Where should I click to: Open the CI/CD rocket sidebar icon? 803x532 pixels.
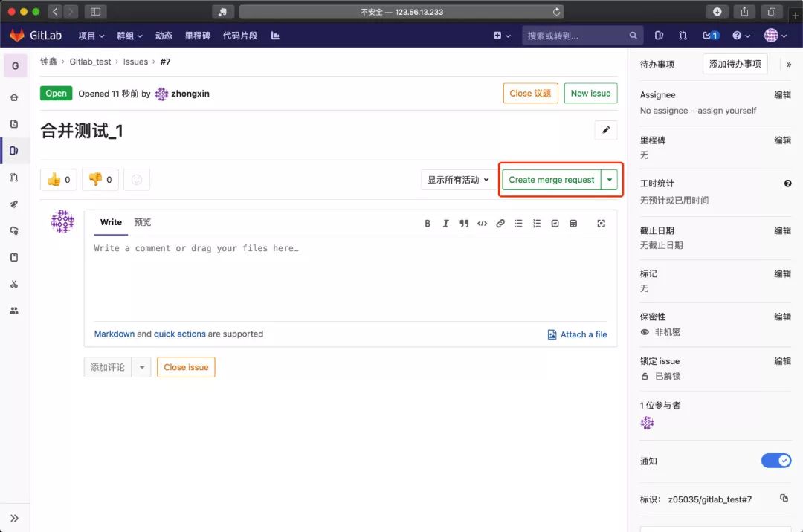[x=14, y=204]
